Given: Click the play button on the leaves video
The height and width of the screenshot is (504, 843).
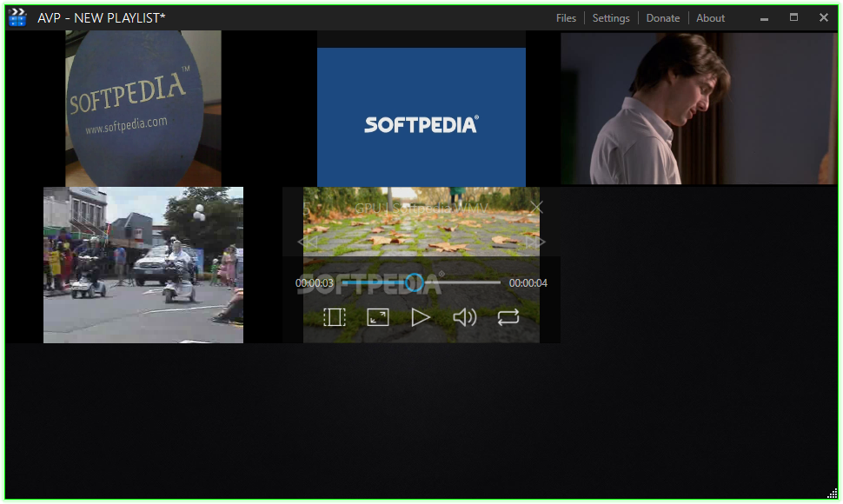Looking at the screenshot, I should tap(421, 317).
